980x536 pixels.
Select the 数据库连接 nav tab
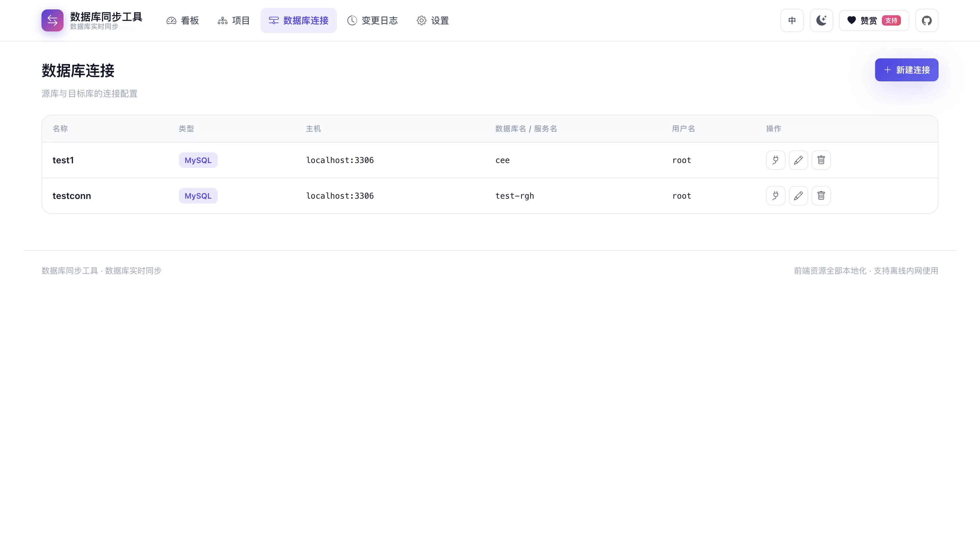(299, 20)
